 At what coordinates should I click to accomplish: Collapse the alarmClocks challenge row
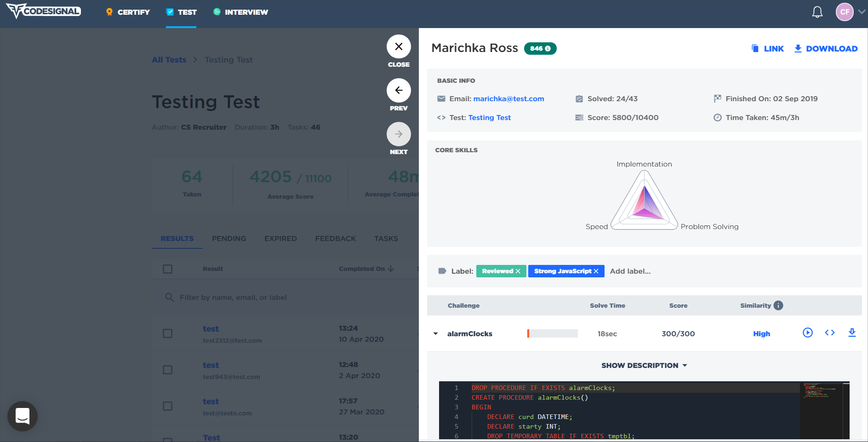click(435, 334)
